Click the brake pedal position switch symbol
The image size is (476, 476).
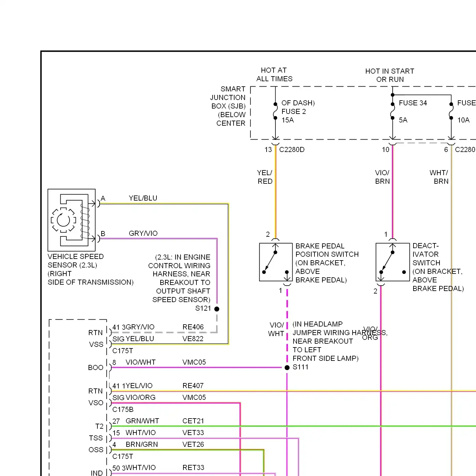[x=276, y=262]
